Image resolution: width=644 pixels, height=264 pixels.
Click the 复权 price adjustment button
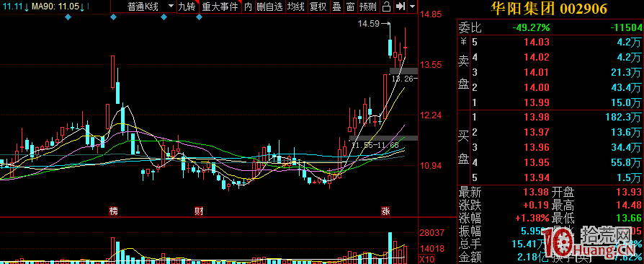click(318, 6)
